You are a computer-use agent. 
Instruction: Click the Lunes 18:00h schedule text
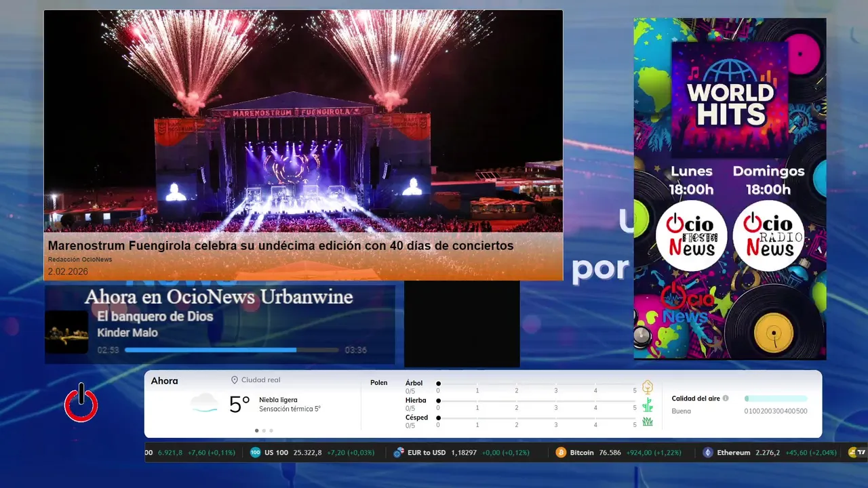pyautogui.click(x=692, y=180)
